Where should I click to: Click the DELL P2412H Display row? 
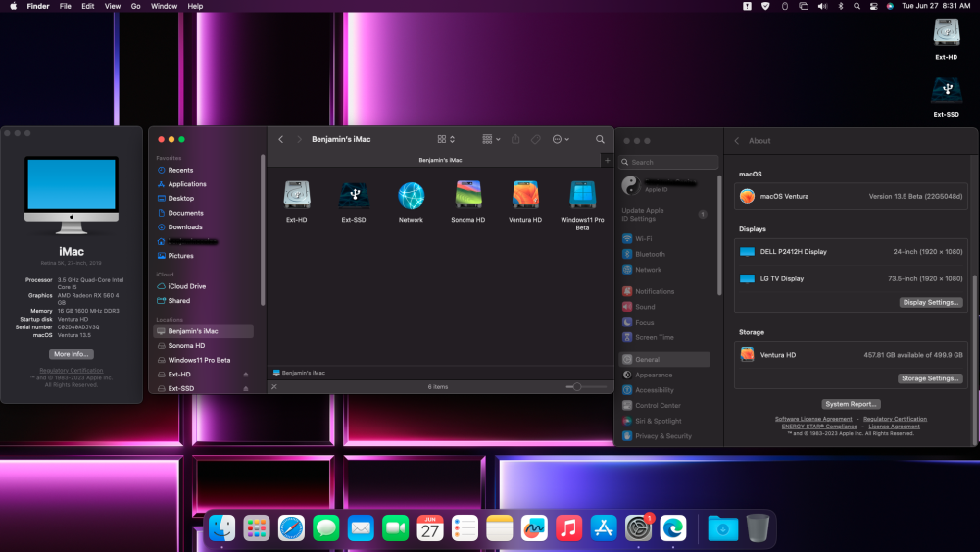[851, 252]
